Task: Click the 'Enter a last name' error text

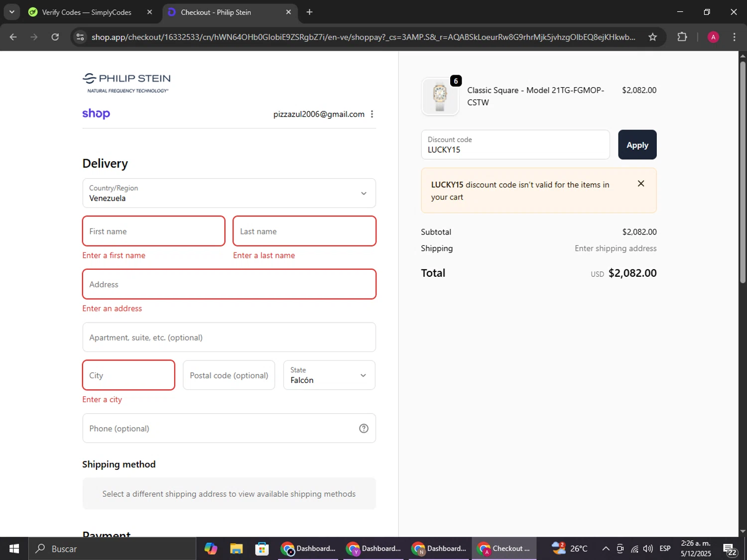Action: point(264,255)
